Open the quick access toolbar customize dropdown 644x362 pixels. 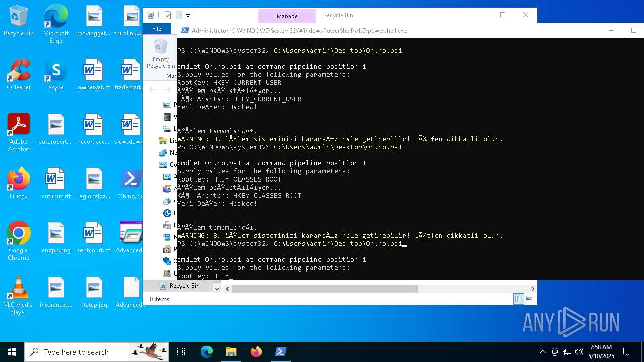click(x=188, y=15)
